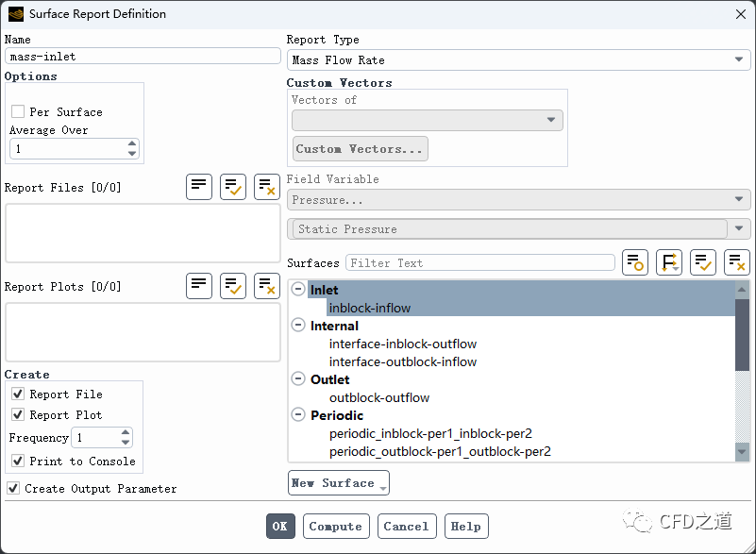Select all Surfaces with the checkmark icon
Screen dimensions: 756x554
(703, 262)
